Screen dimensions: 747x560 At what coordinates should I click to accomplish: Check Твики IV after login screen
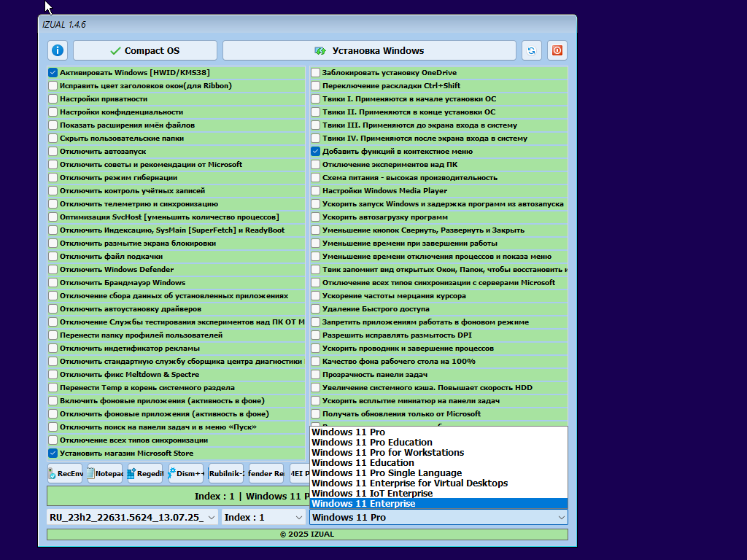pyautogui.click(x=315, y=139)
